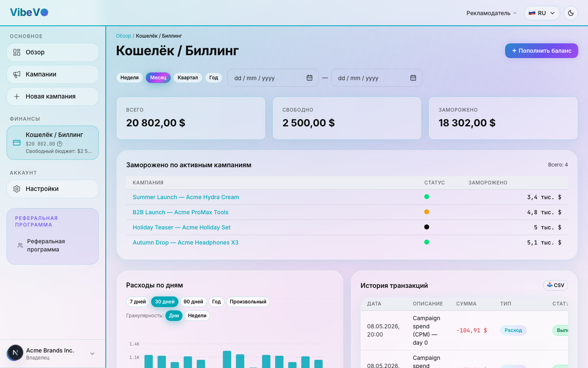Click the VibeVO logo
588x368 pixels.
click(29, 12)
